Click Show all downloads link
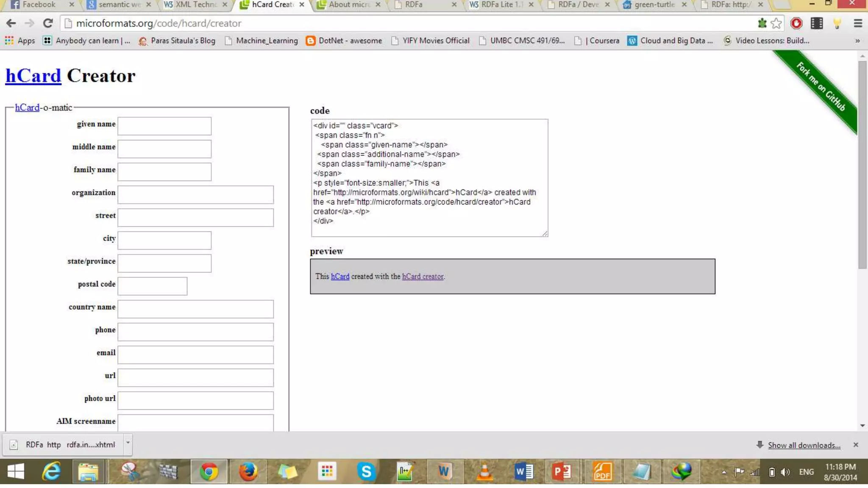868x488 pixels. [804, 445]
